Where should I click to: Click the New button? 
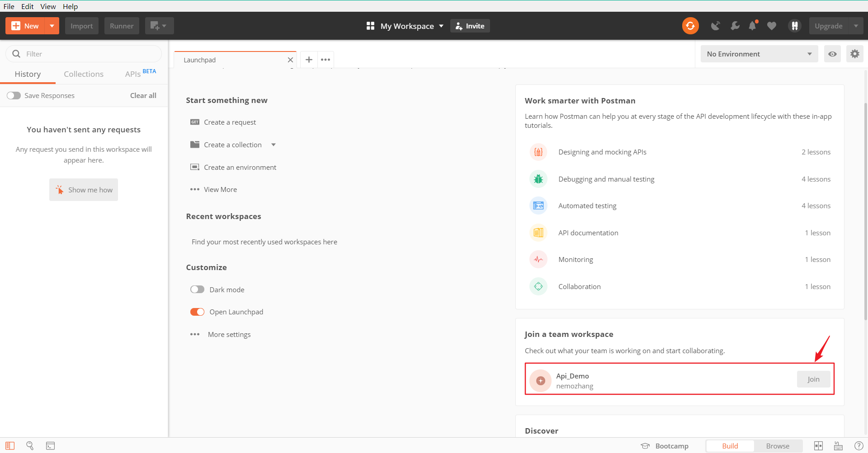pyautogui.click(x=25, y=26)
